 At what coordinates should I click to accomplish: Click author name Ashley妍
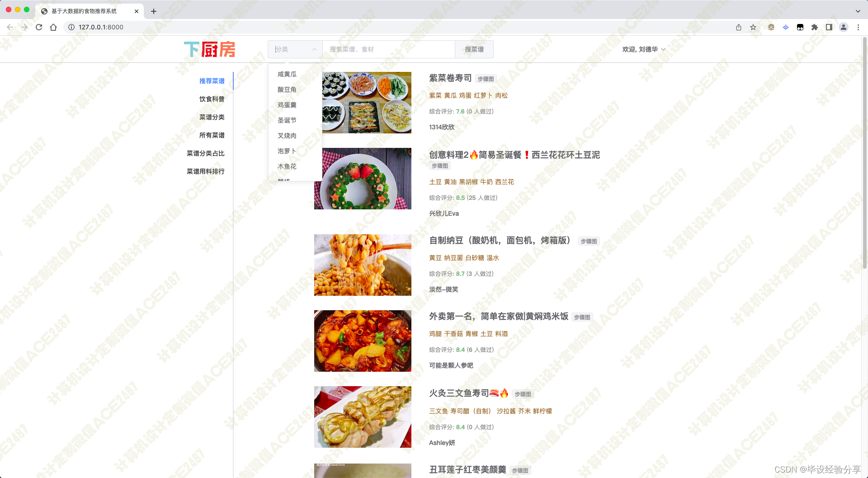coord(442,443)
